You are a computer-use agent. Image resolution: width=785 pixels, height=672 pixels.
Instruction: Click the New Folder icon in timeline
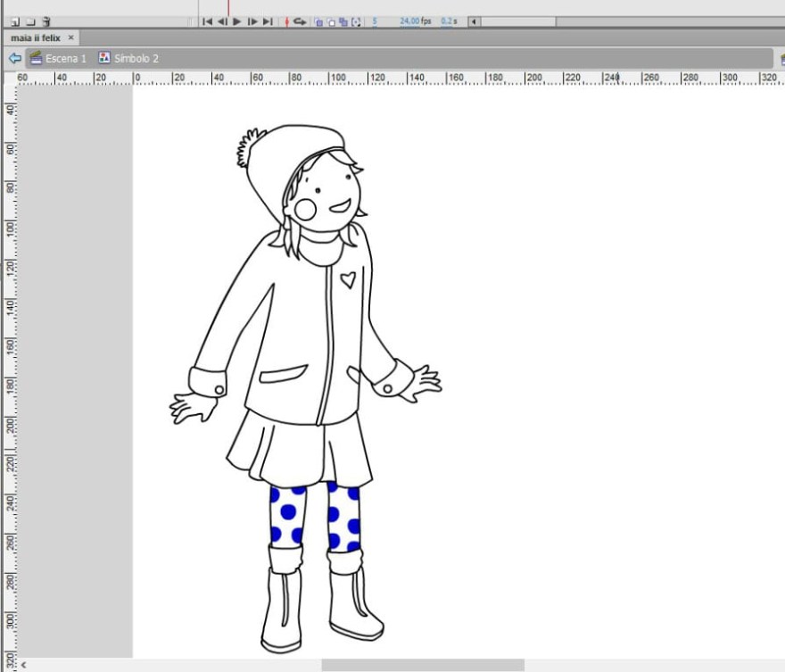(x=30, y=21)
